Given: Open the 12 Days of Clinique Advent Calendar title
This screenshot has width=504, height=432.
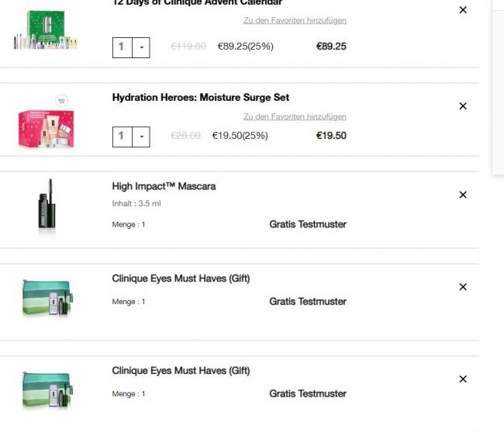Looking at the screenshot, I should 197,3.
